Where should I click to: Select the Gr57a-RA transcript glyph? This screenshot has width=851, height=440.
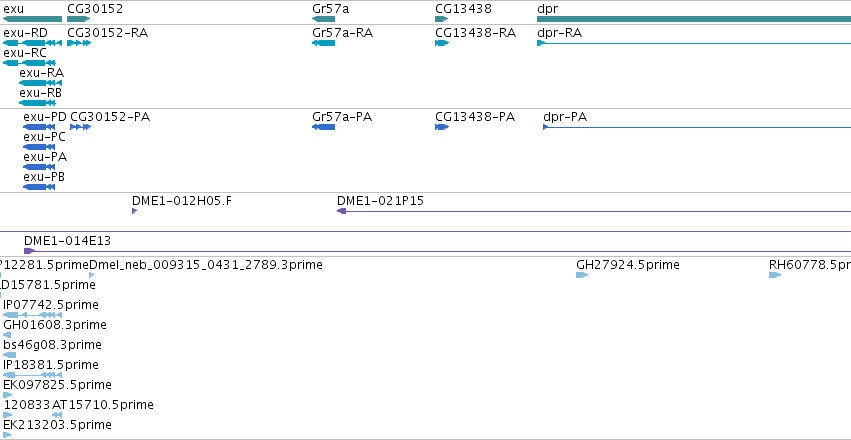pyautogui.click(x=323, y=43)
